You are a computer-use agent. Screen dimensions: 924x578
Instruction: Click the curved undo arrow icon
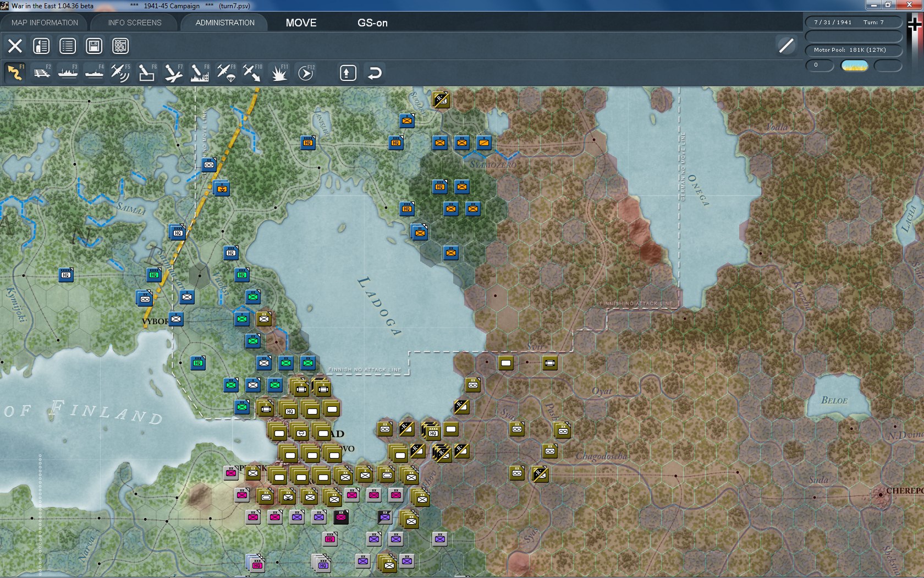(x=375, y=73)
